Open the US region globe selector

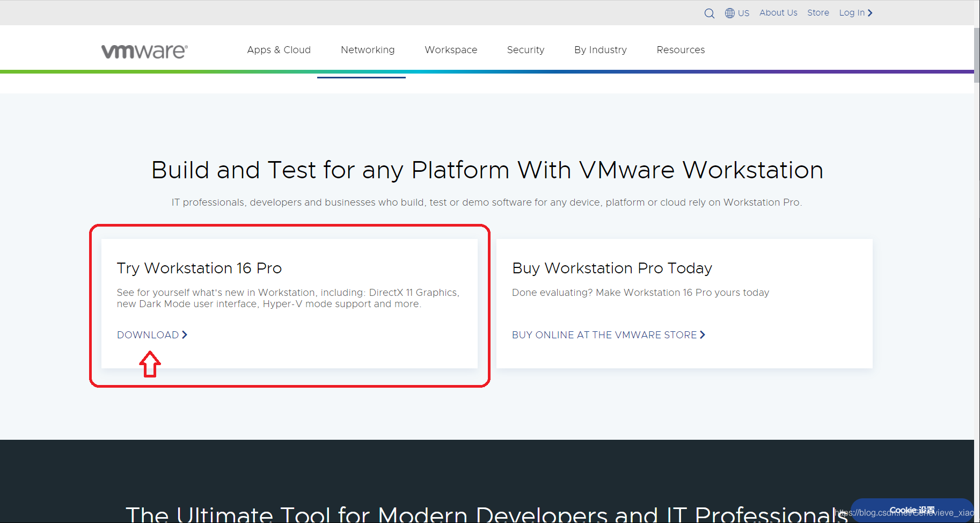pyautogui.click(x=737, y=13)
